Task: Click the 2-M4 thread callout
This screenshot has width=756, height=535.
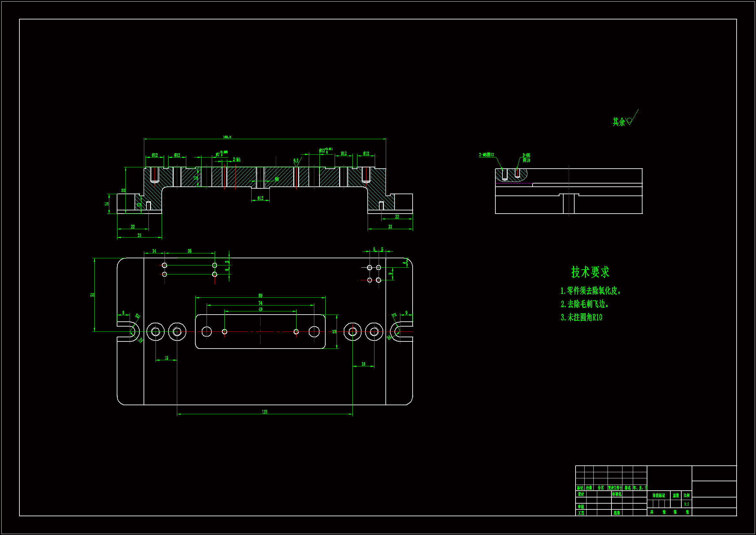Action: click(237, 160)
